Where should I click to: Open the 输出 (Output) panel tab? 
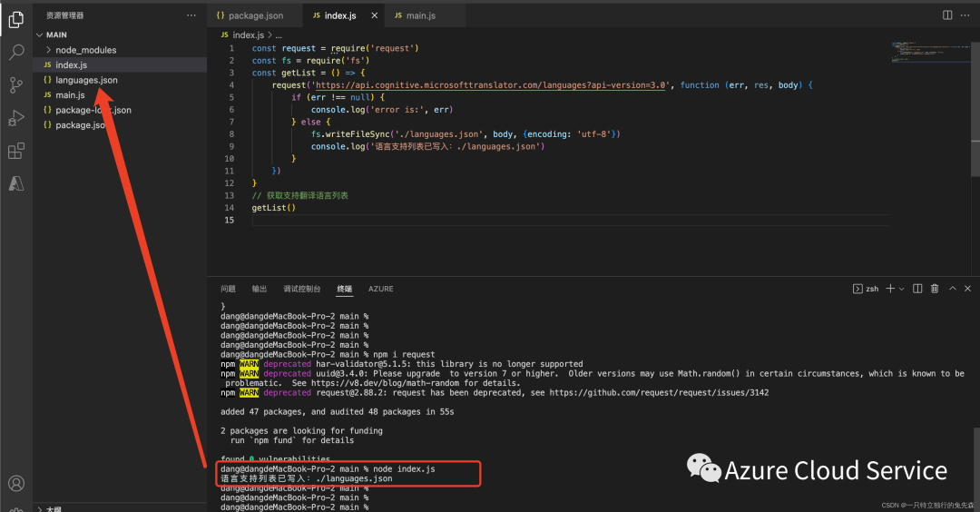point(260,289)
